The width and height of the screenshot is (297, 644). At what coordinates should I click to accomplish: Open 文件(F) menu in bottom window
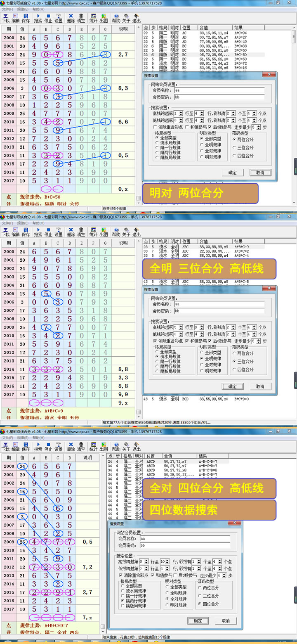(x=7, y=438)
